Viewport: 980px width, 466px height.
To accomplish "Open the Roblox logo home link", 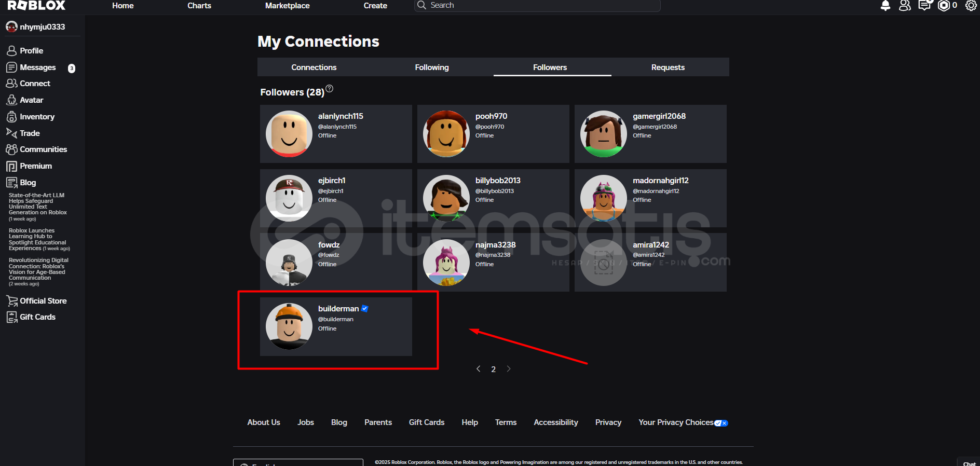I will (36, 5).
